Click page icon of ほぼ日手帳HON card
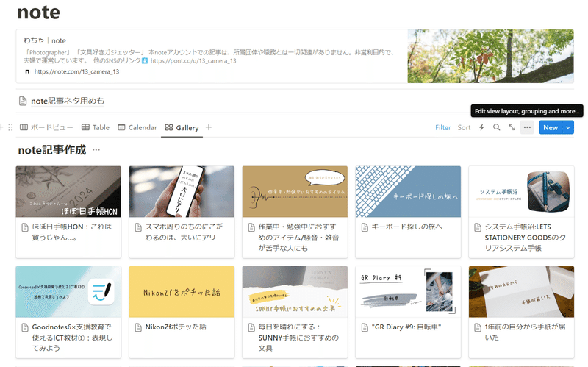Viewport: 588px width, 367px height. coord(25,227)
